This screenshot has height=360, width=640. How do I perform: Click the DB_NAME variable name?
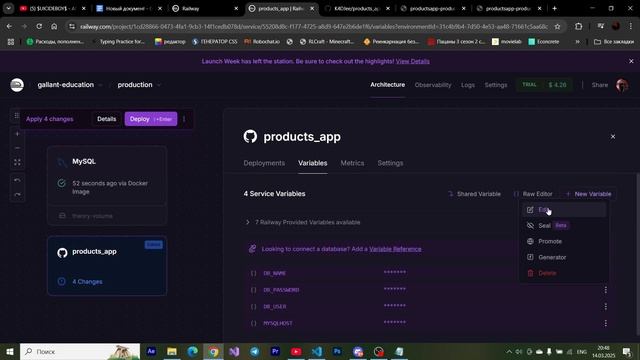(x=274, y=273)
